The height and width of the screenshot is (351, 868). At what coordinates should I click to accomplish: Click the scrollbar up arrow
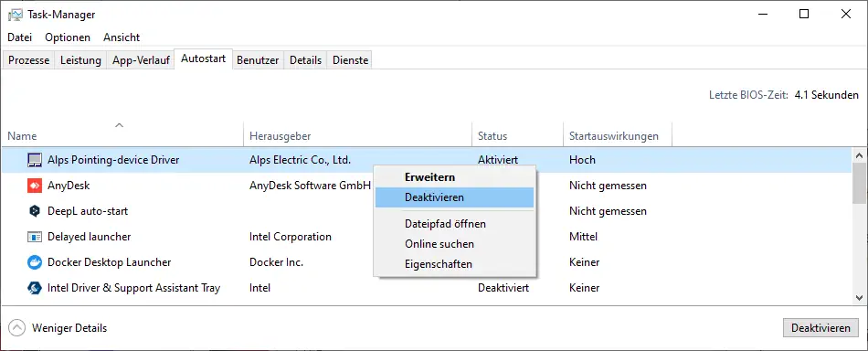859,155
